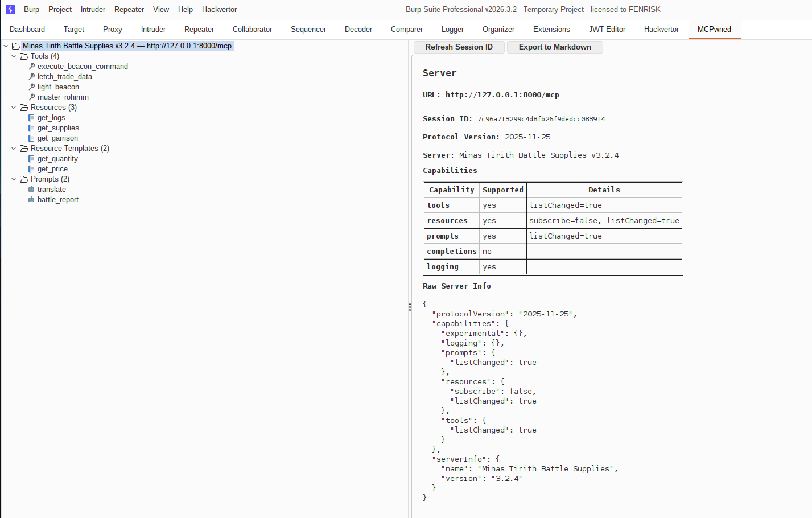Collapse the Tools (4) folder

pyautogui.click(x=13, y=56)
